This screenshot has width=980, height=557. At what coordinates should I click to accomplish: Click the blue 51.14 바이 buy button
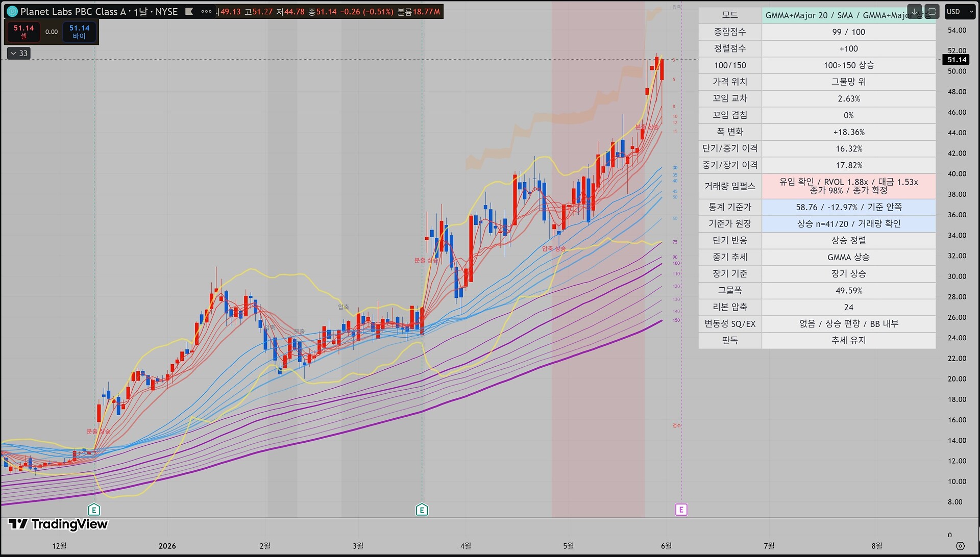coord(79,32)
